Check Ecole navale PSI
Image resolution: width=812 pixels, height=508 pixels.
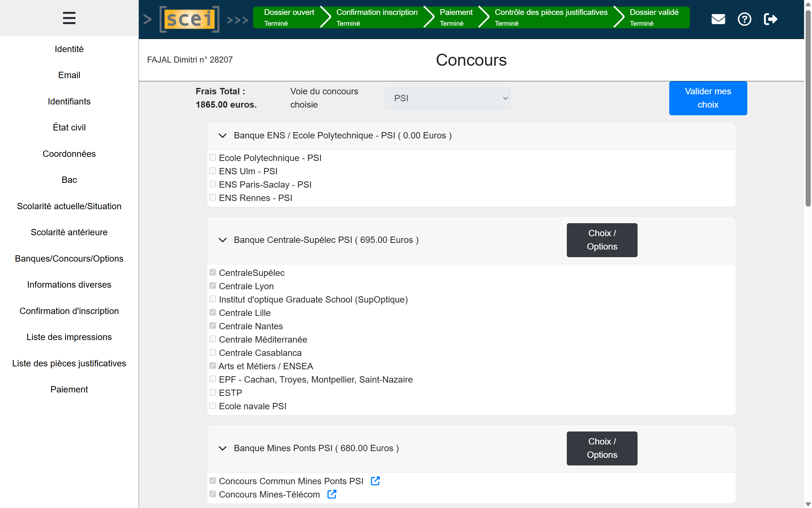pos(213,405)
